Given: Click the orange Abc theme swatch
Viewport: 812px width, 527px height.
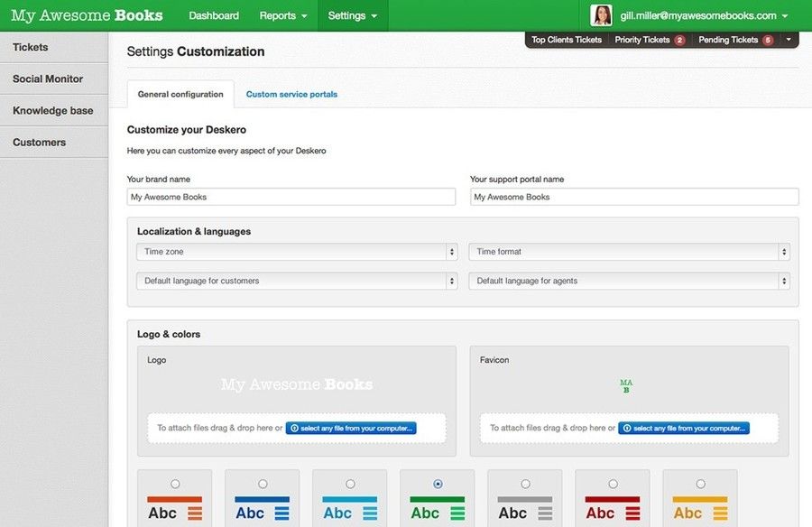Looking at the screenshot, I should point(174,498).
